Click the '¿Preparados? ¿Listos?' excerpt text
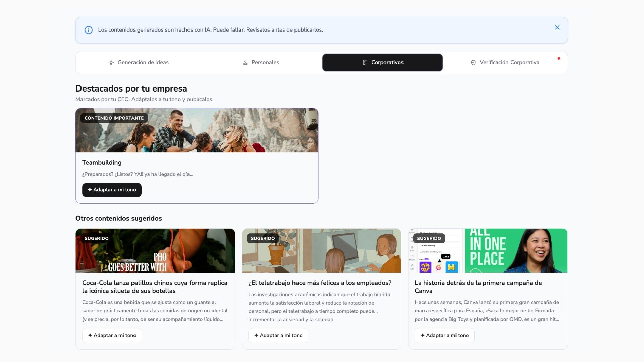Screen dimensions: 644x362 point(138,174)
